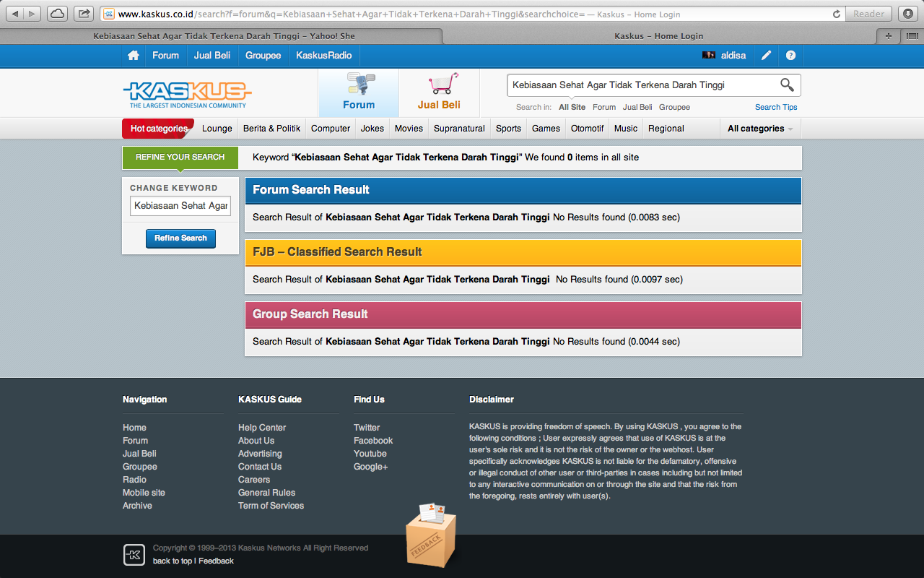Screen dimensions: 924x578
Task: Open the Facebook link under Find Us
Action: coord(373,441)
